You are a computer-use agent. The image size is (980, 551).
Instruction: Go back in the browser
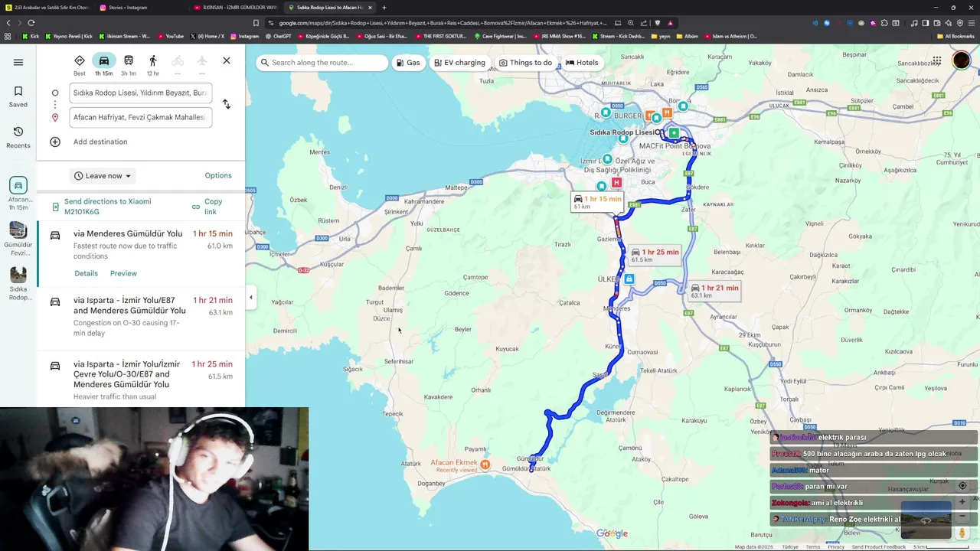pyautogui.click(x=8, y=23)
